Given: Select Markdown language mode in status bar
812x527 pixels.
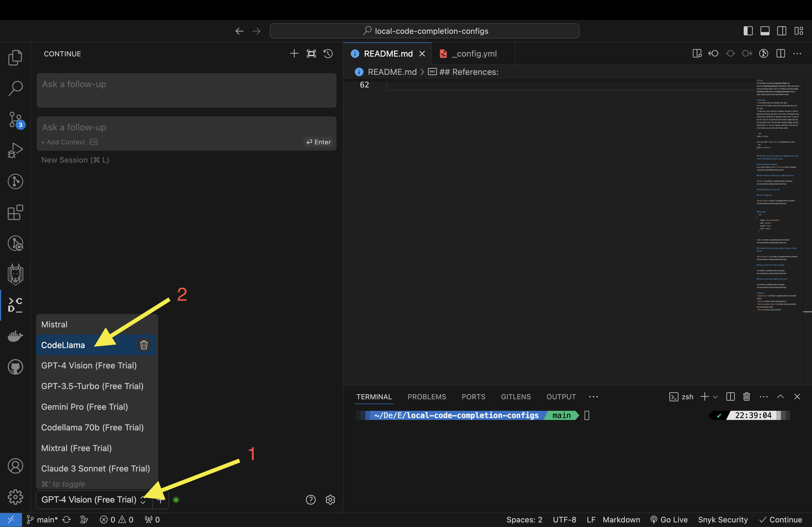Looking at the screenshot, I should (621, 519).
